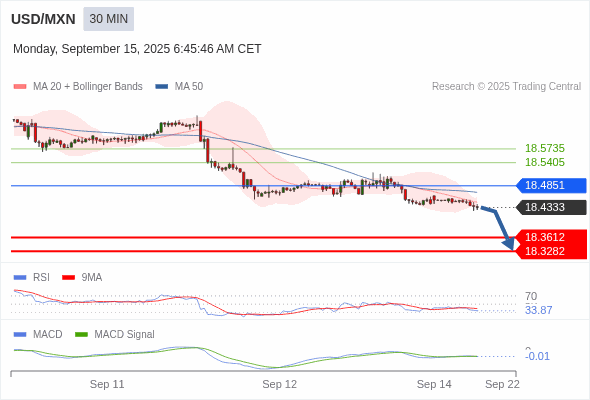Click the 9MA legend red swatch
The width and height of the screenshot is (590, 400).
click(68, 278)
